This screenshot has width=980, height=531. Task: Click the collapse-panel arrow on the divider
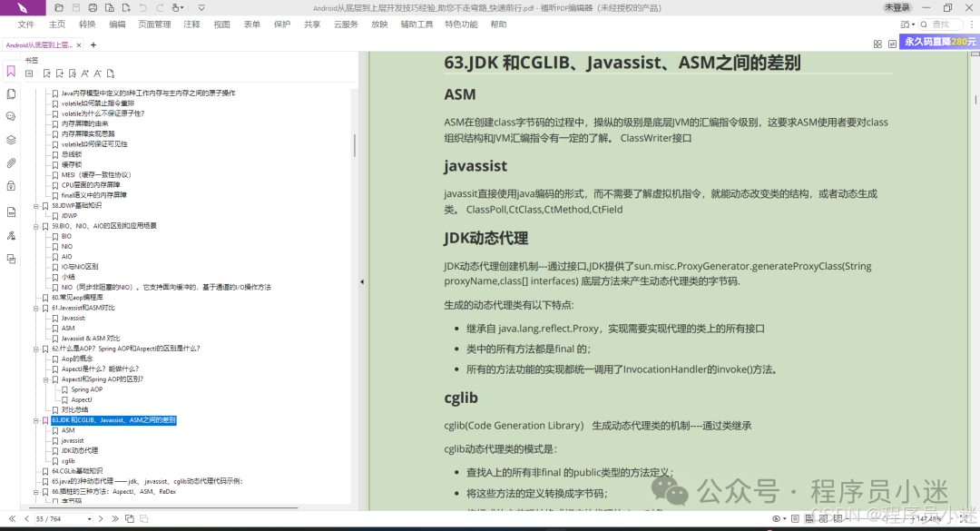(362, 282)
